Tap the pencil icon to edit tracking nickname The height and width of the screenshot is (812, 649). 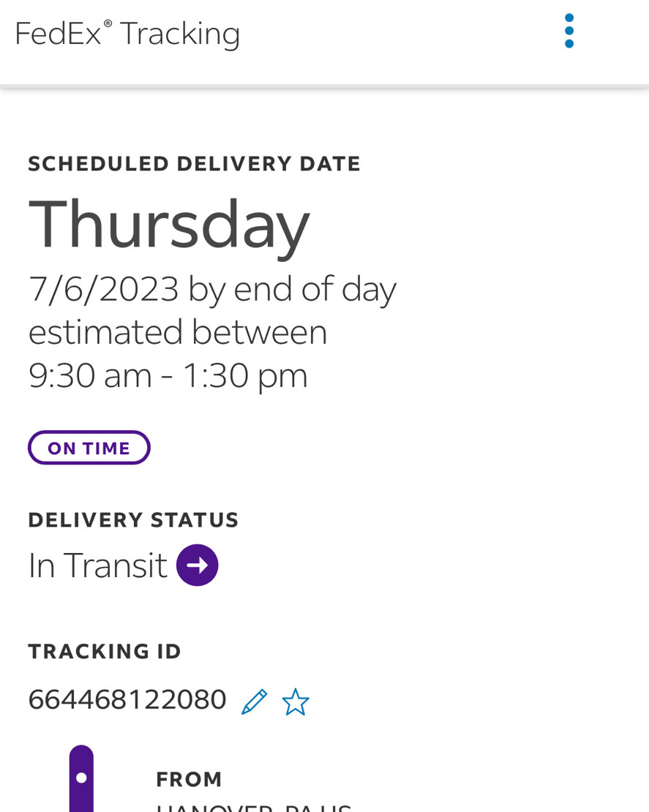(x=255, y=702)
